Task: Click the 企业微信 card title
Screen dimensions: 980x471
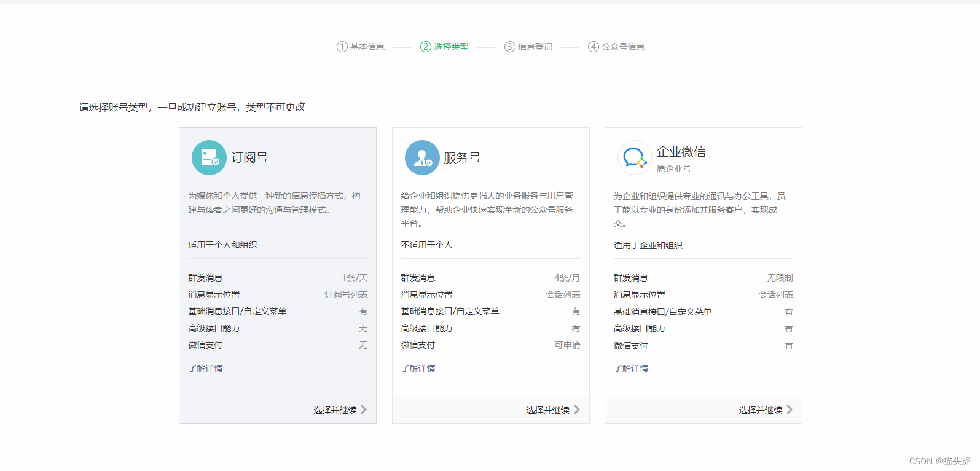Action: point(681,152)
